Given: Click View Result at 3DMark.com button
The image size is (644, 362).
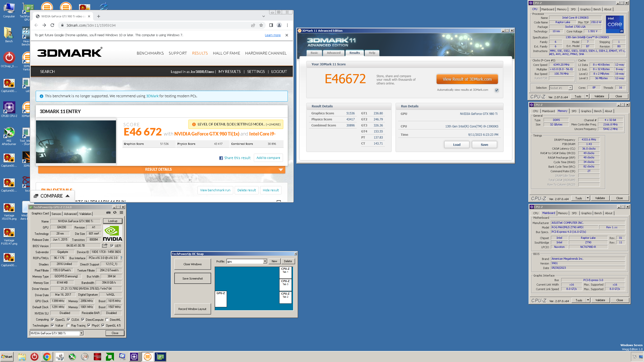Looking at the screenshot, I should (x=467, y=79).
